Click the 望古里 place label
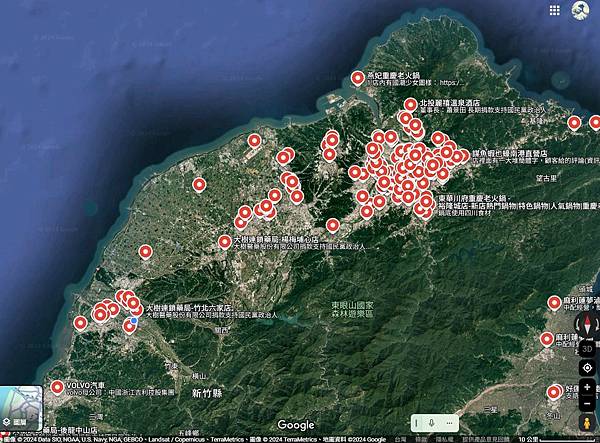Viewport: 600px width, 443px height. pyautogui.click(x=546, y=178)
